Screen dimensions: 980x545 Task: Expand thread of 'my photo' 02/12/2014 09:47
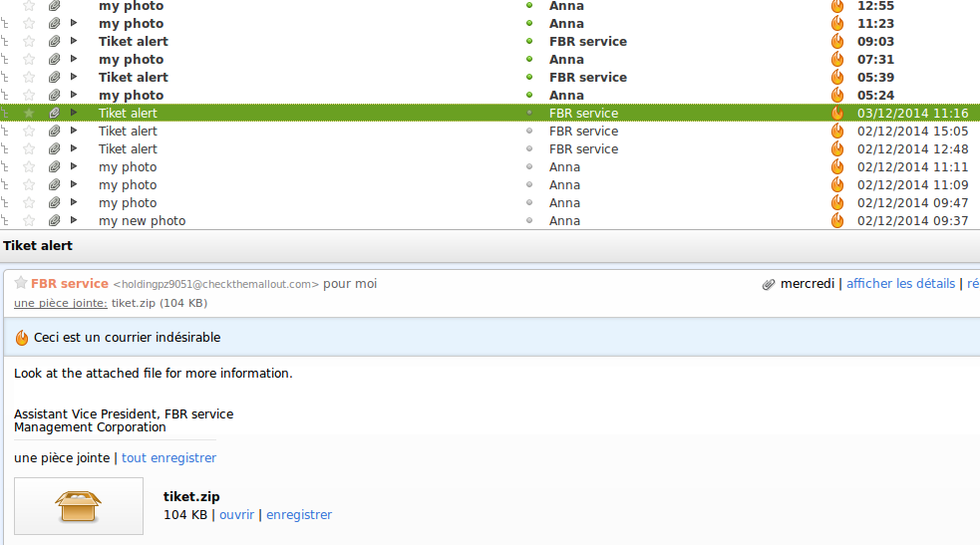click(74, 202)
